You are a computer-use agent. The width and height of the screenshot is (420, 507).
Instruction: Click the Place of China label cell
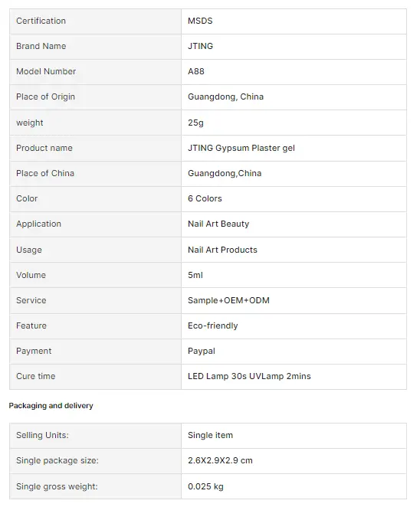coord(95,174)
